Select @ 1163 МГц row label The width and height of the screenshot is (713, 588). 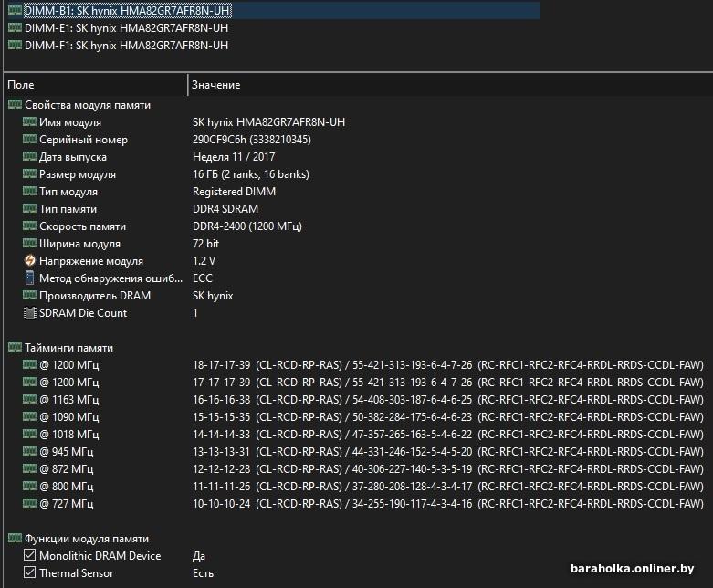(x=69, y=400)
